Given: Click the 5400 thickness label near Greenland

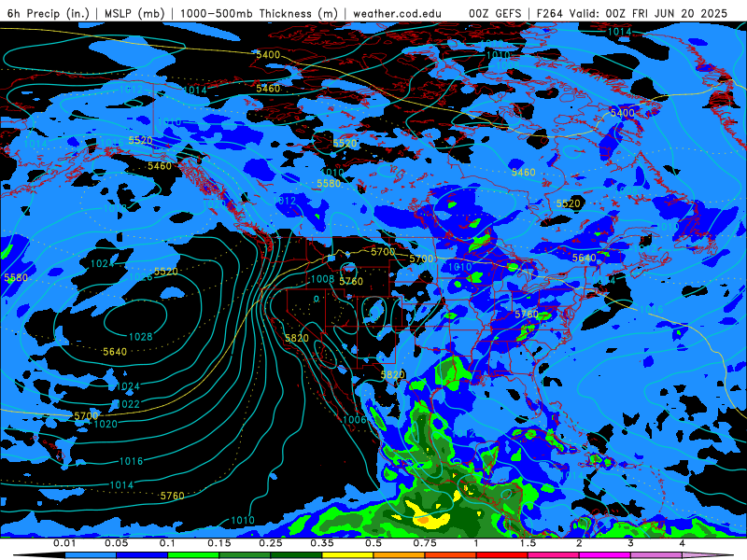Looking at the screenshot, I should click(623, 113).
